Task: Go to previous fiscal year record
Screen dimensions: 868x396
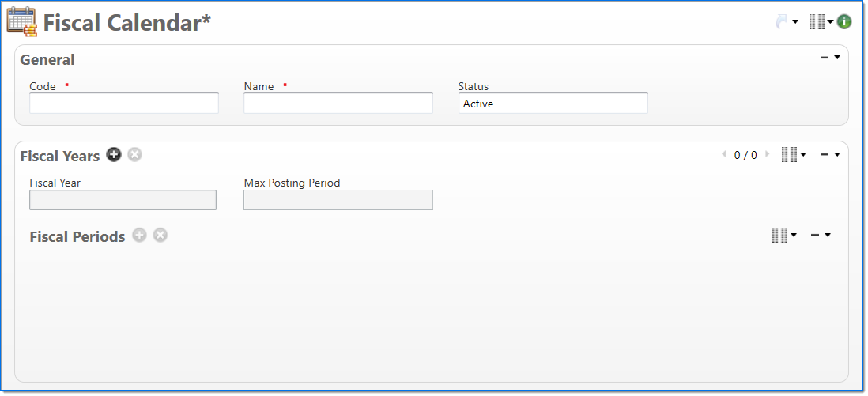Action: [723, 155]
